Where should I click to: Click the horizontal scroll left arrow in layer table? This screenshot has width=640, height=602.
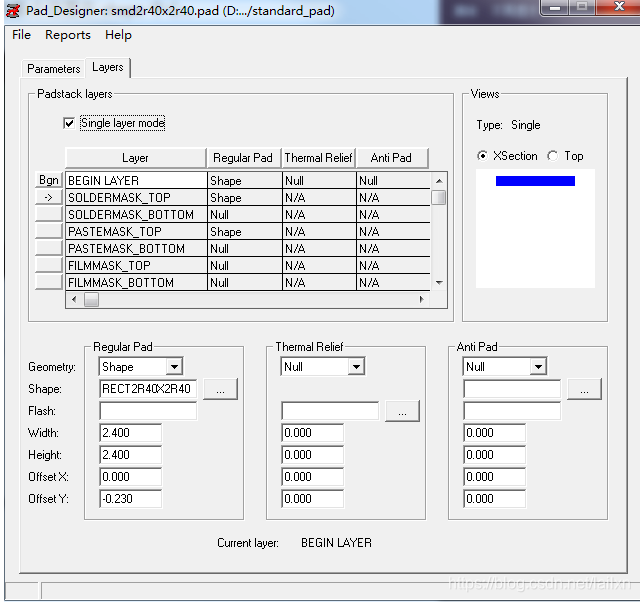(x=73, y=299)
